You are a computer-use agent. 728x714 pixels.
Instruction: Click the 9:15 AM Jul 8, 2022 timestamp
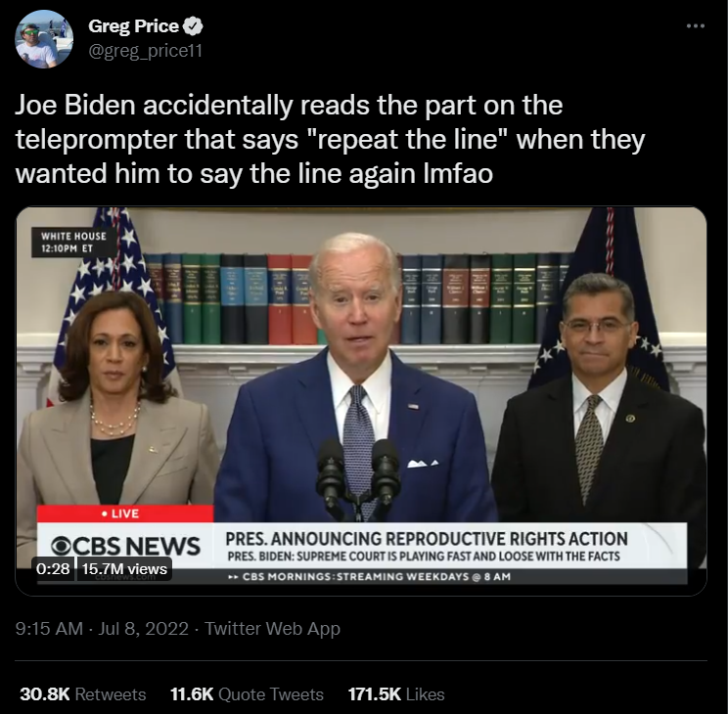[102, 629]
